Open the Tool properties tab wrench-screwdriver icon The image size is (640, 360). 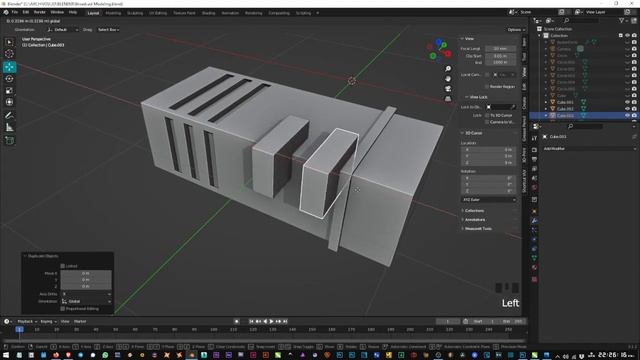(x=534, y=139)
